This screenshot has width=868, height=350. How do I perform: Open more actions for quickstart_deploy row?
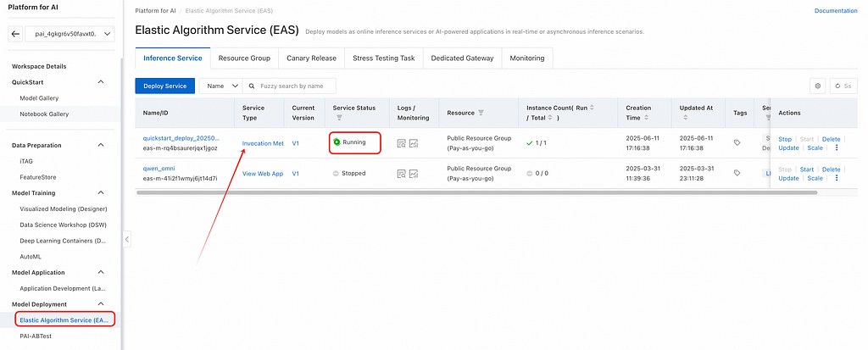pos(837,147)
